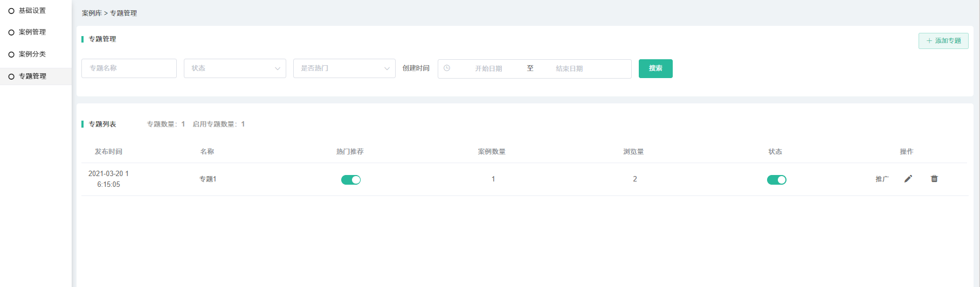Click the 专题数量: 1 text
This screenshot has height=287, width=980.
pyautogui.click(x=166, y=124)
